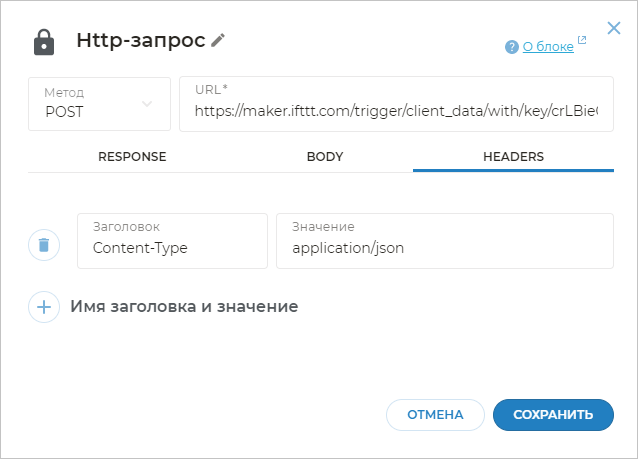This screenshot has width=638, height=459.
Task: Switch to the RESPONSE tab
Action: coord(131,157)
